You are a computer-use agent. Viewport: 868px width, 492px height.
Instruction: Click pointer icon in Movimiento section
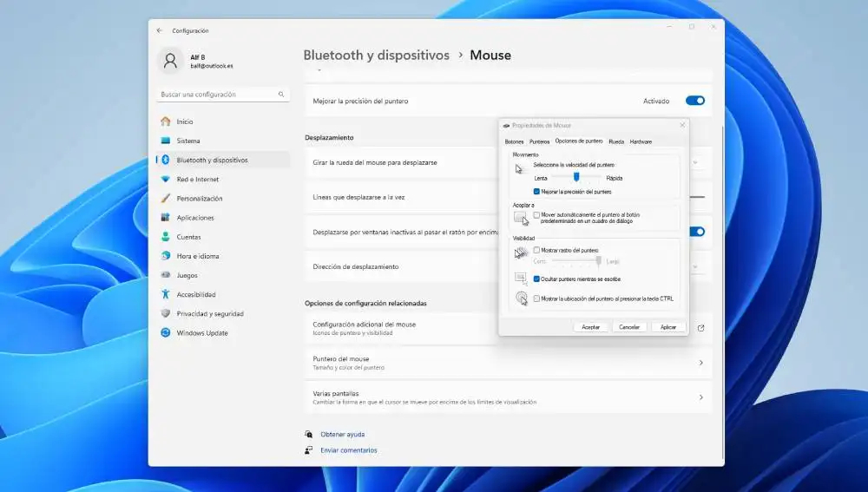click(x=519, y=169)
